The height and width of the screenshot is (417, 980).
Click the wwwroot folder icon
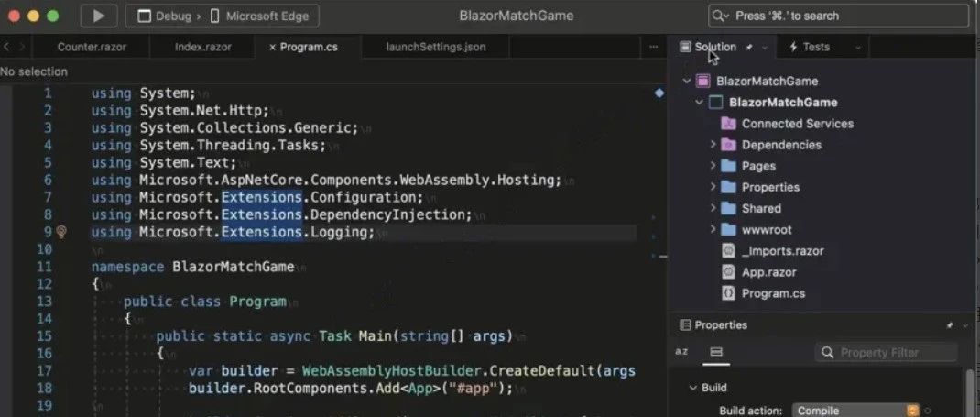728,229
